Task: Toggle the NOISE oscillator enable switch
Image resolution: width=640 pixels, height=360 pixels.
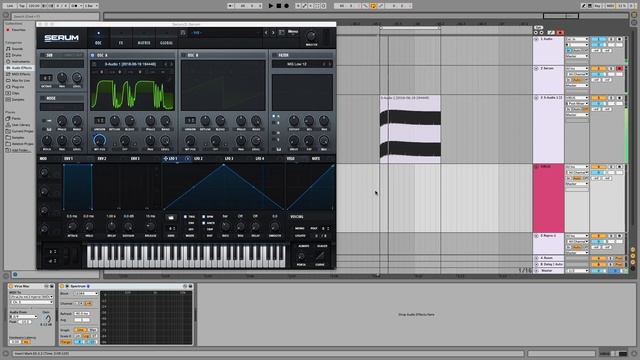Action: [x=42, y=98]
